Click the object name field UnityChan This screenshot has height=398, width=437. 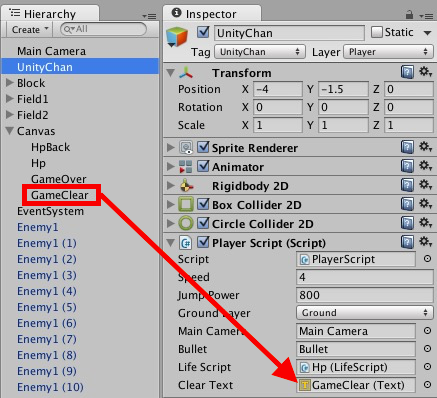coord(289,33)
